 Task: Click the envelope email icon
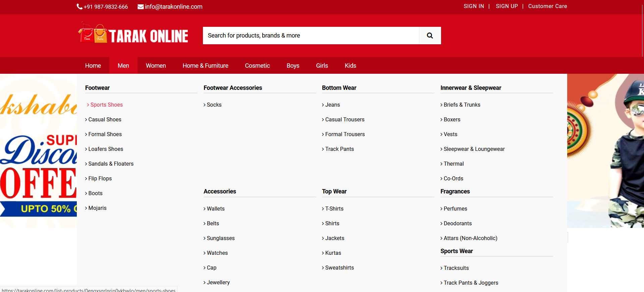[141, 7]
